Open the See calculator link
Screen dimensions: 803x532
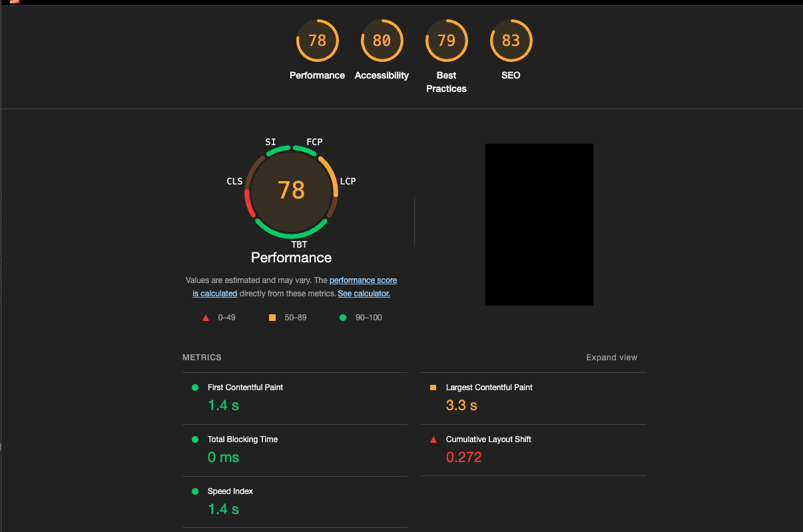pos(364,293)
